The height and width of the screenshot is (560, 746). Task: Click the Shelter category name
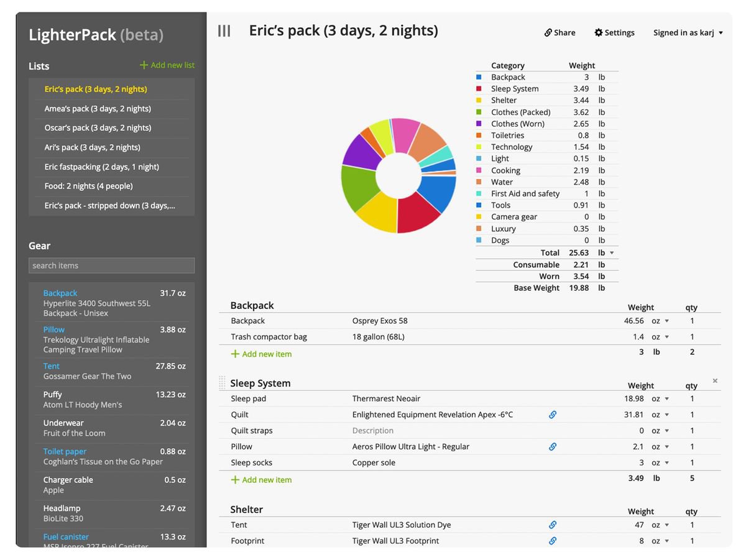tap(247, 509)
